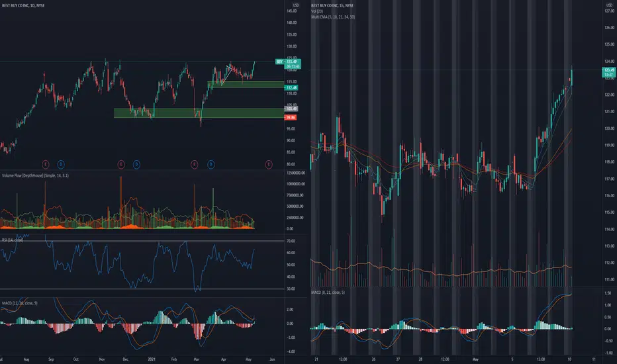
Task: Select the RSI (14, close) indicator legend
Action: point(12,240)
